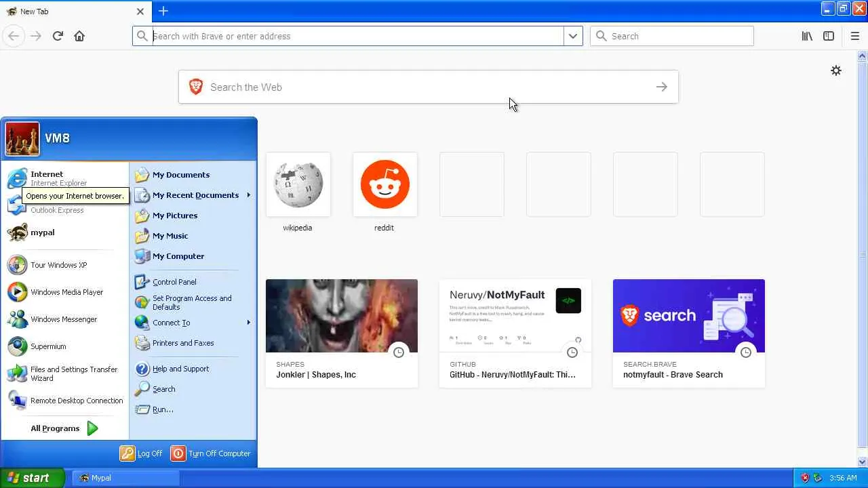
Task: Click the red security shield tray icon
Action: pyautogui.click(x=805, y=478)
